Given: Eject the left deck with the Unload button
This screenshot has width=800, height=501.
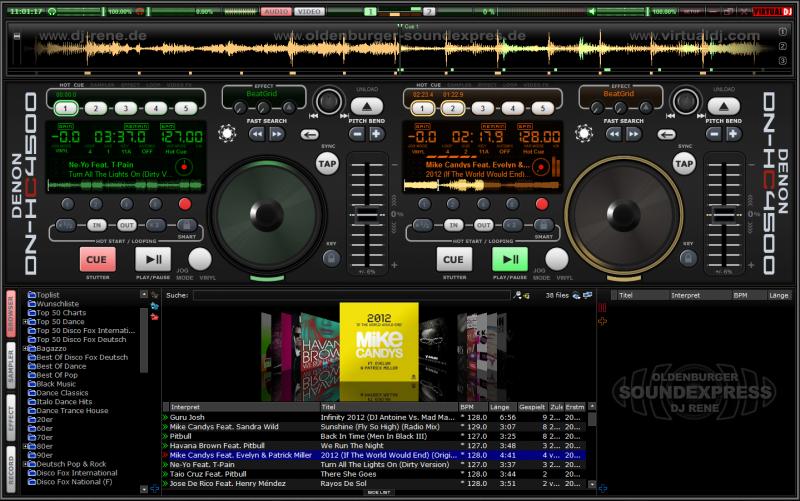Looking at the screenshot, I should 366,106.
